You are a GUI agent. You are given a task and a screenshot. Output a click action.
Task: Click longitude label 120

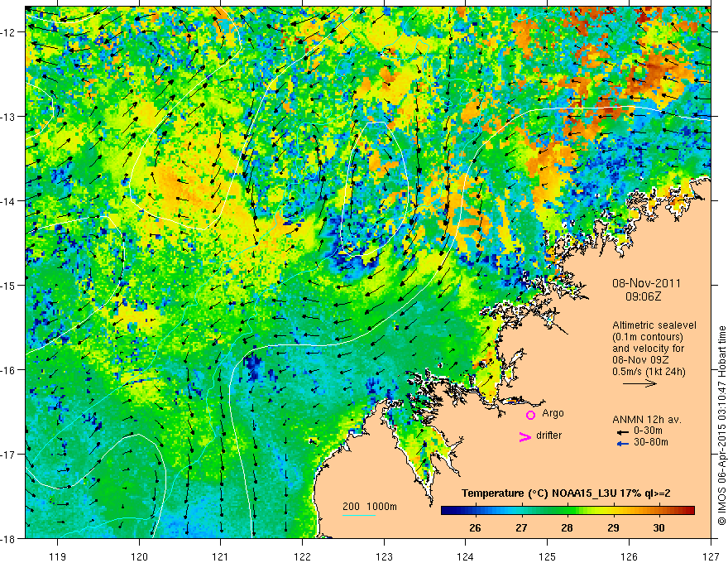139,557
